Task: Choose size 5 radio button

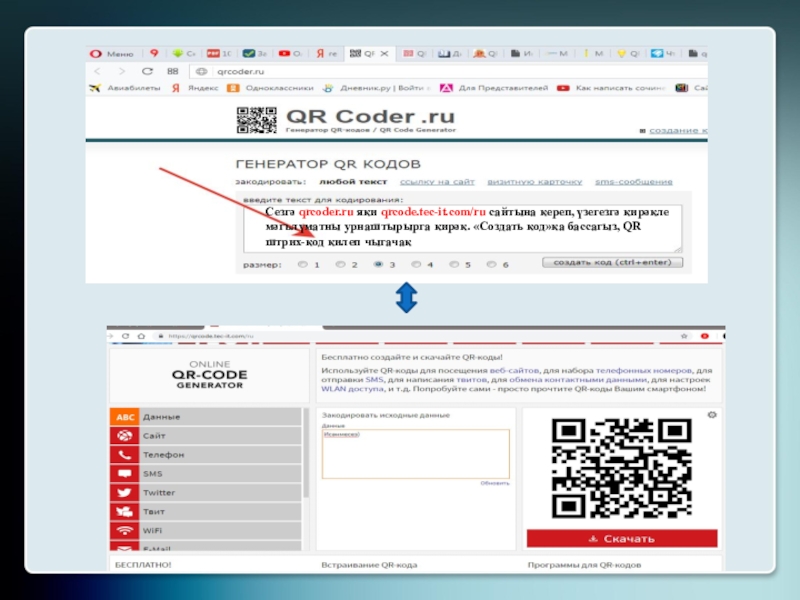Action: tap(454, 264)
